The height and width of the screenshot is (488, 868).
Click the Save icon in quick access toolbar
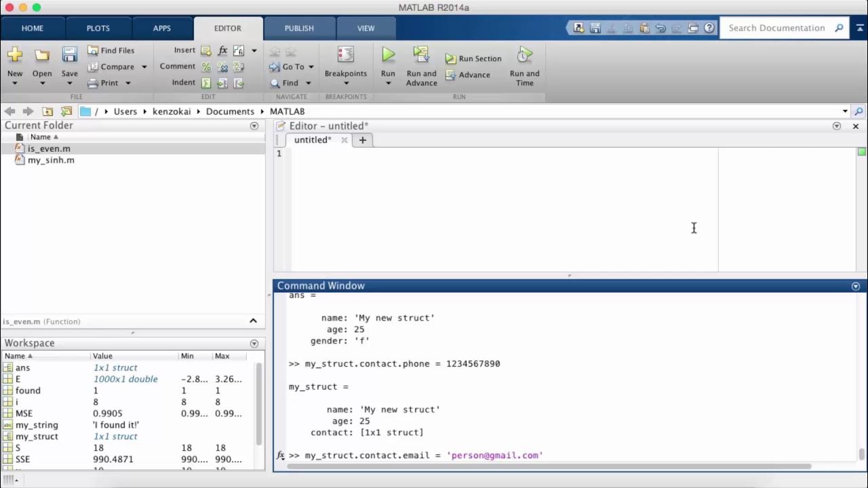point(595,28)
